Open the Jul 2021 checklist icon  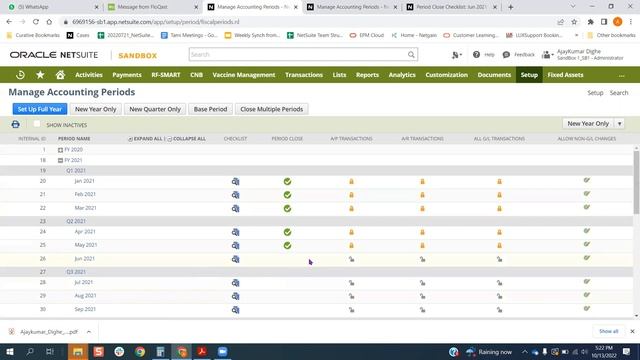[x=236, y=283]
